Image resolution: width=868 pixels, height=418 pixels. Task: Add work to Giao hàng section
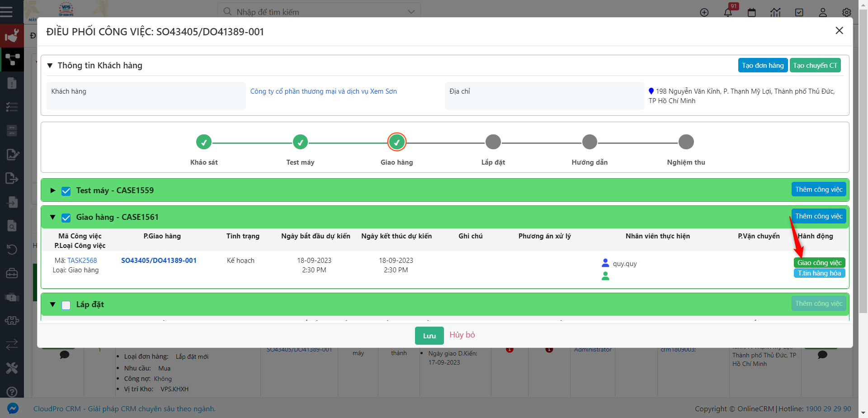819,216
